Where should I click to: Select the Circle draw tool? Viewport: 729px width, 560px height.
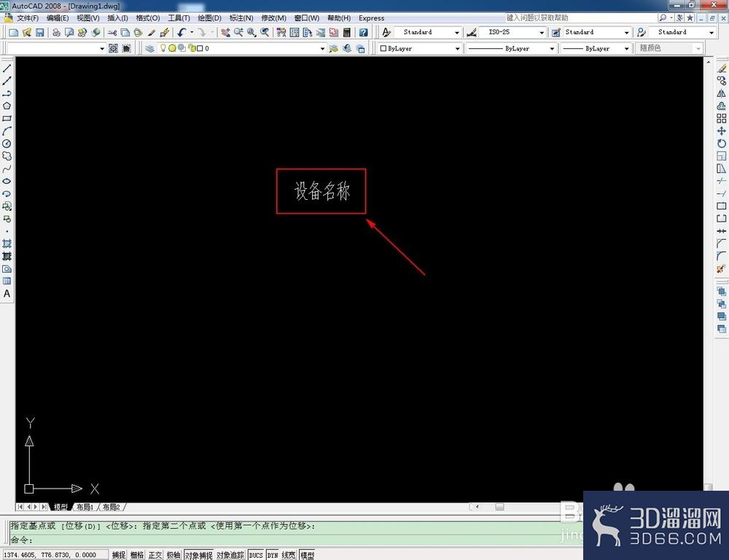point(7,144)
